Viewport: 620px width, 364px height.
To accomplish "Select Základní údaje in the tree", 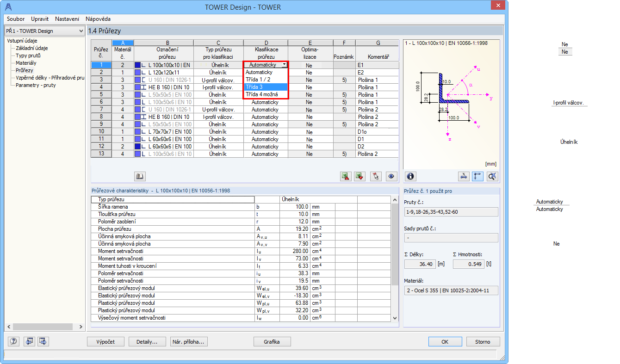I will tap(32, 48).
